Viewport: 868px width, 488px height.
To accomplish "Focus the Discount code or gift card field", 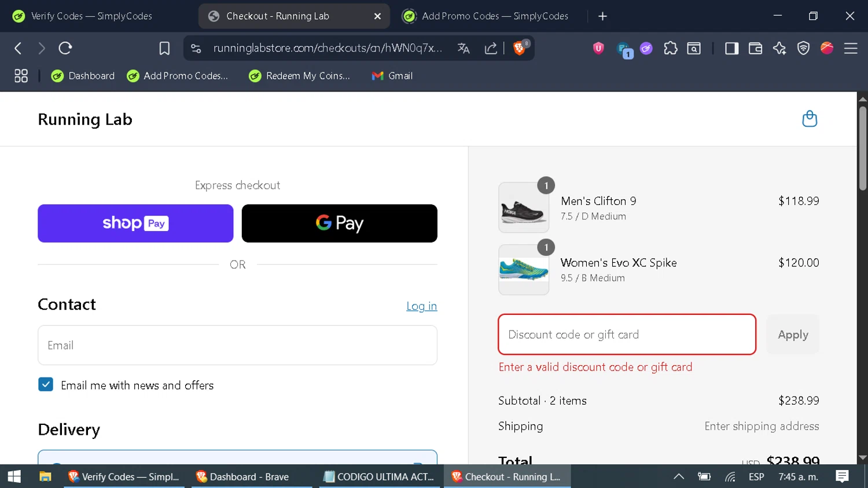I will 627,335.
